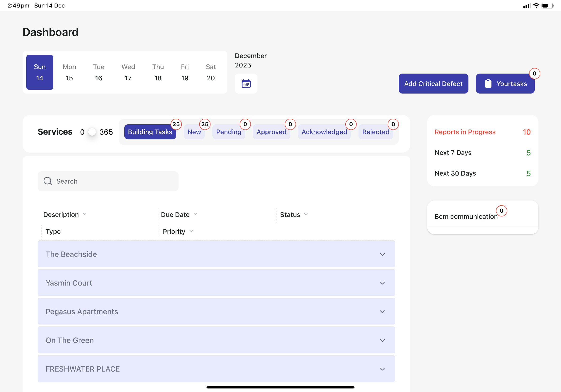Expand the Yasmin Court row chevron
The height and width of the screenshot is (392, 561).
pyautogui.click(x=382, y=283)
